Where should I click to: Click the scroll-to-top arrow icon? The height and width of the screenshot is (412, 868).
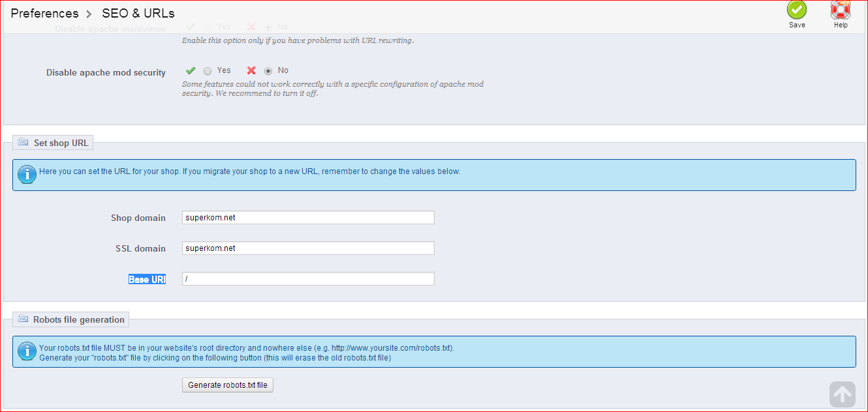pos(843,394)
